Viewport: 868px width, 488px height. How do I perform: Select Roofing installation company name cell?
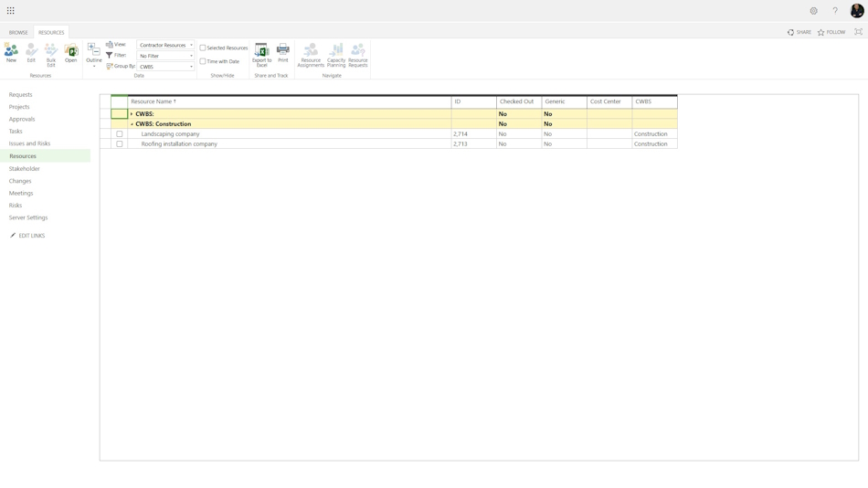290,144
